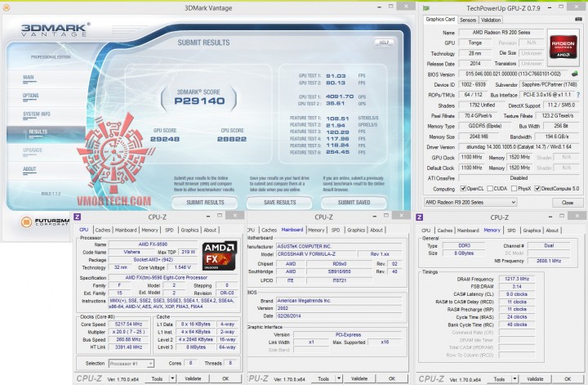Click the CPU Score value 28822
Image resolution: width=588 pixels, height=385 pixels.
(232, 139)
